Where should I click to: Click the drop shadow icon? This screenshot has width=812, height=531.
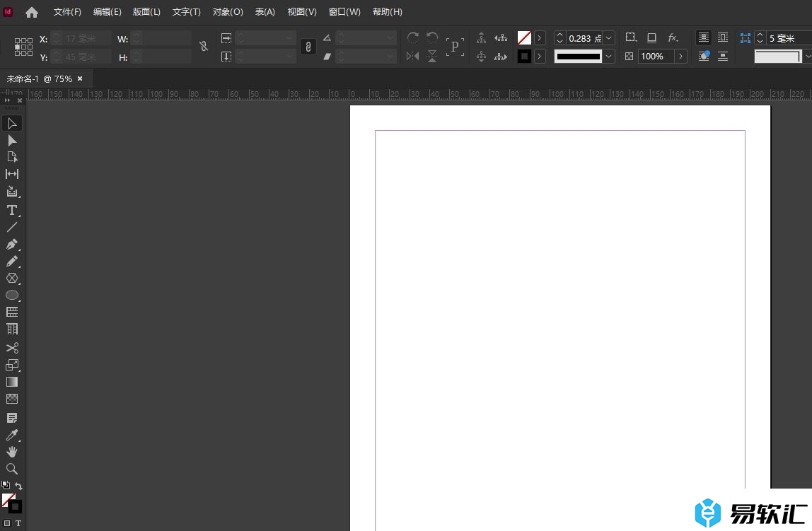[x=651, y=37]
